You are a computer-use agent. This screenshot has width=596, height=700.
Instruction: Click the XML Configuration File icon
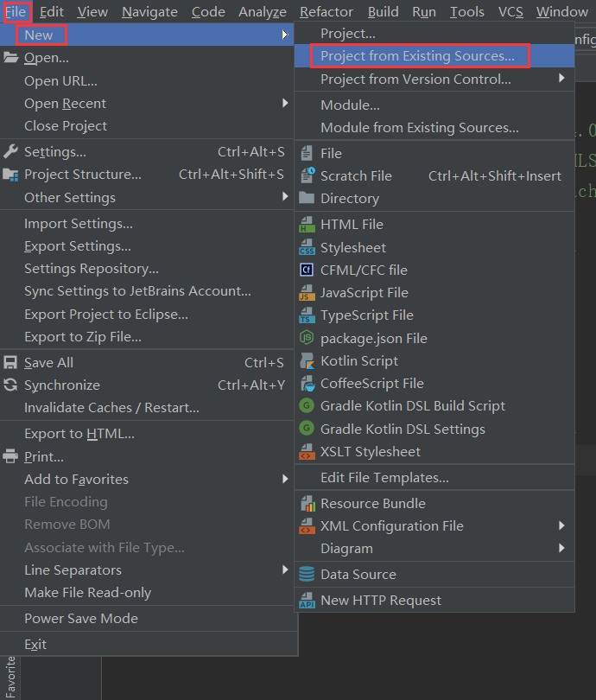click(307, 526)
